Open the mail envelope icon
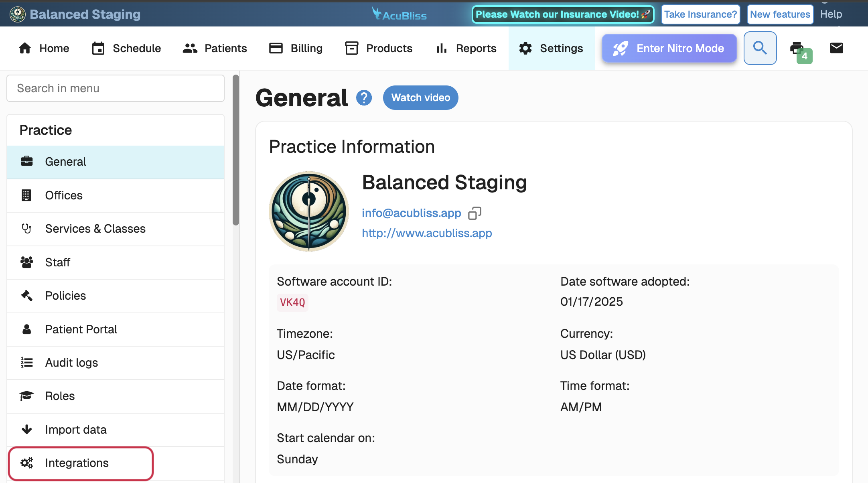The width and height of the screenshot is (868, 483). pyautogui.click(x=836, y=48)
